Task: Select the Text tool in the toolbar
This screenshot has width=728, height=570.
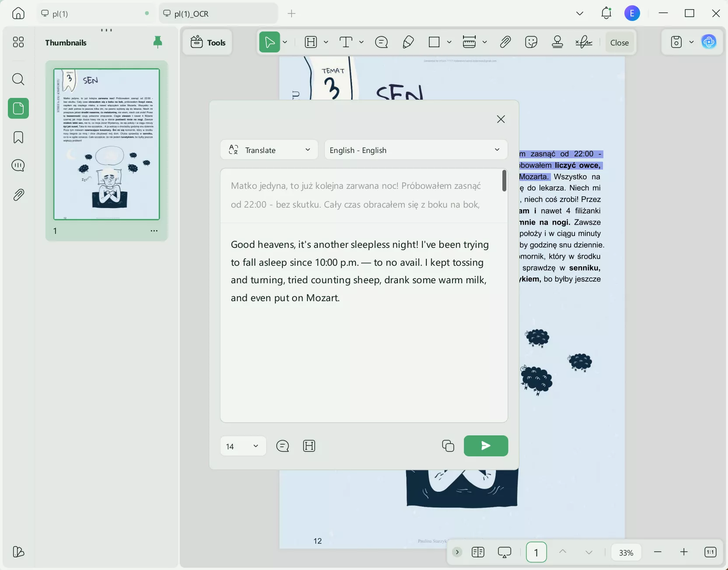Action: (346, 42)
